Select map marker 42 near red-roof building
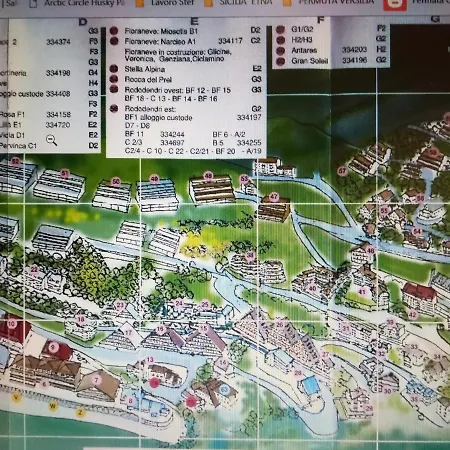 click(x=413, y=314)
